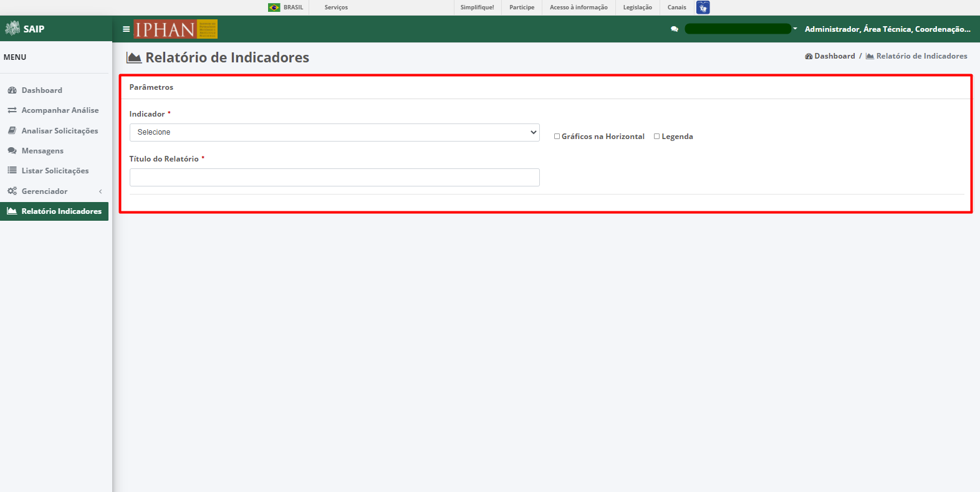Open chat messages icon in header
This screenshot has width=980, height=492.
[675, 29]
